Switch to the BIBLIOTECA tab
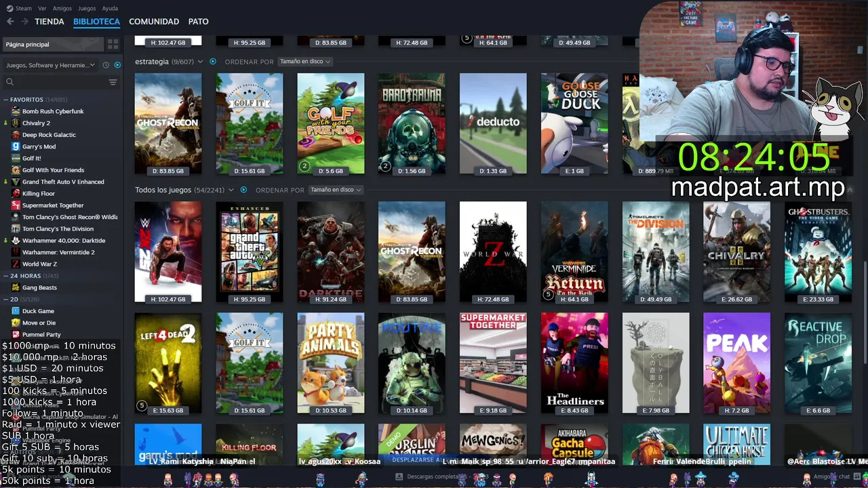 tap(96, 22)
